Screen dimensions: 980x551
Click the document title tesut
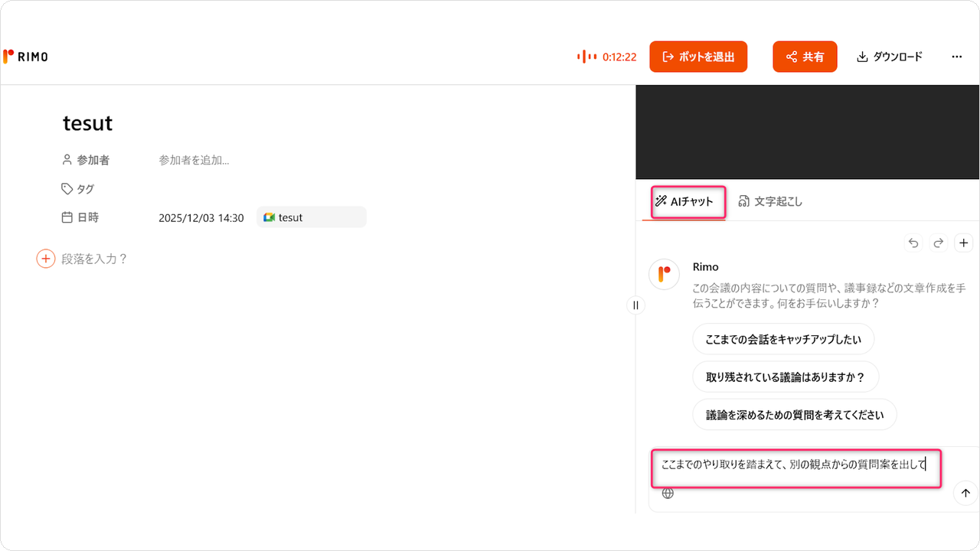(88, 123)
